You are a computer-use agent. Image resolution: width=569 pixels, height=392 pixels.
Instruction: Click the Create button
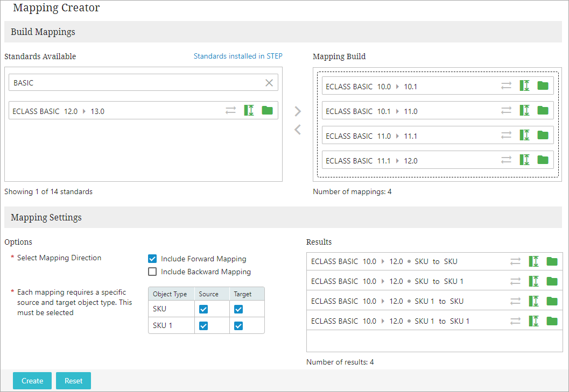(x=32, y=381)
